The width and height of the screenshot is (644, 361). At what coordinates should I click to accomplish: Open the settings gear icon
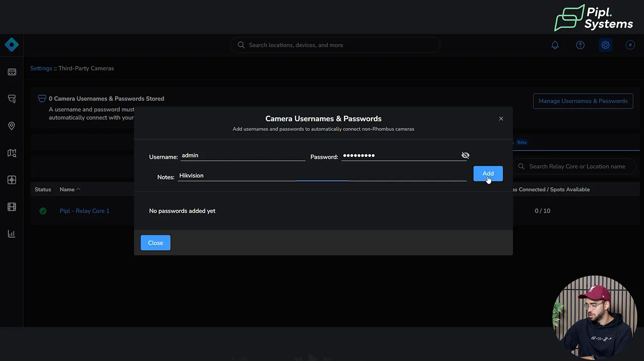click(605, 45)
